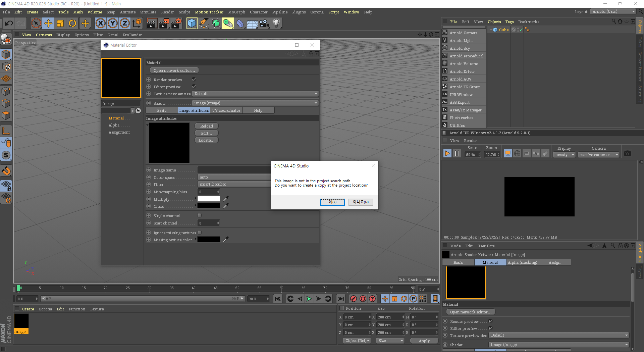Open the Object (Rel) coordinate dropdown
Screen dimensions: 644x352
click(x=357, y=341)
